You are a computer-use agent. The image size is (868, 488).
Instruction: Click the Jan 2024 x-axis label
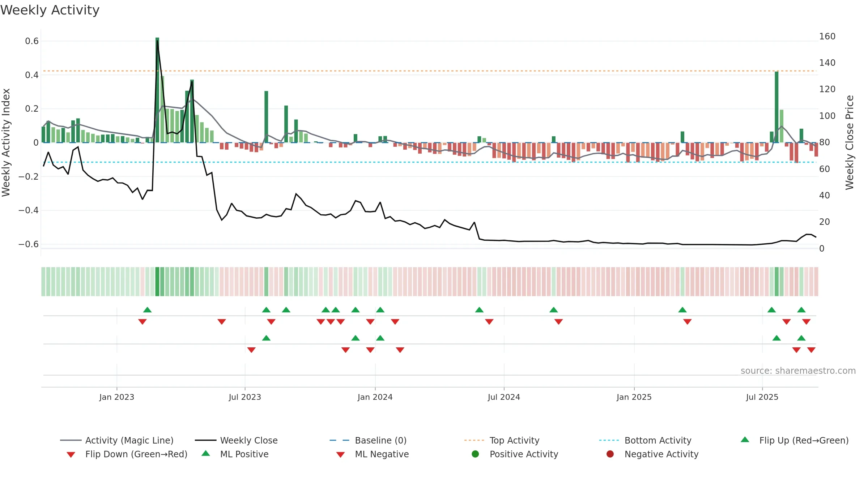(375, 397)
